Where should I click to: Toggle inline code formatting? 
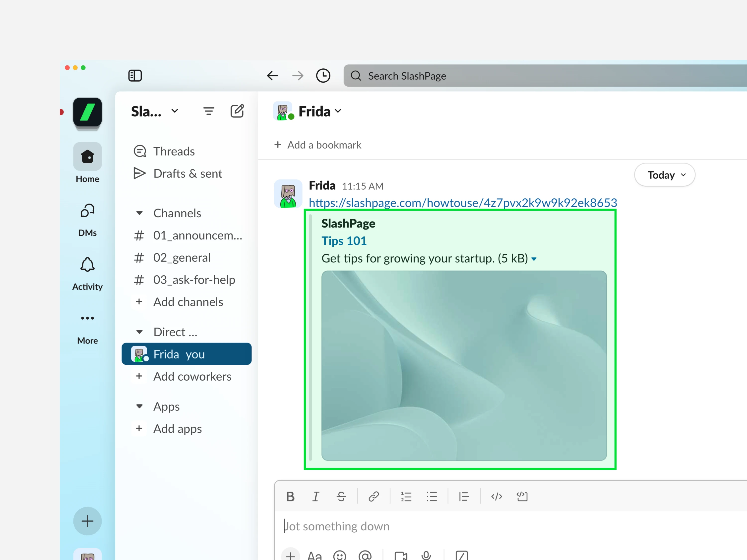[497, 497]
